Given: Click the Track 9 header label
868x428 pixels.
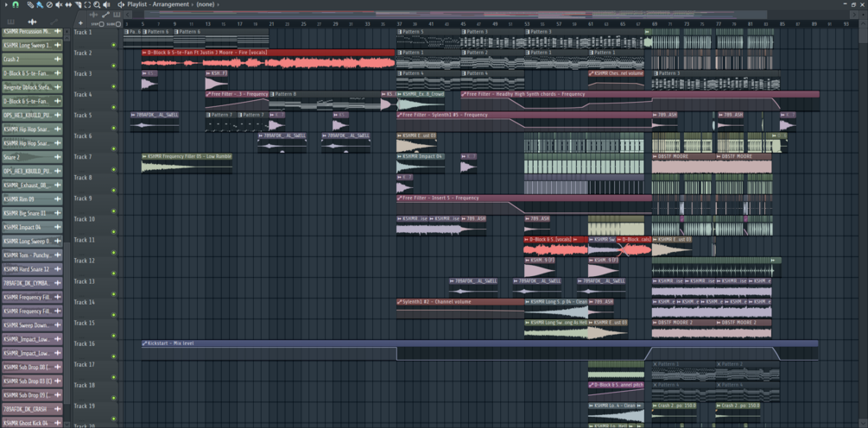Looking at the screenshot, I should [83, 198].
